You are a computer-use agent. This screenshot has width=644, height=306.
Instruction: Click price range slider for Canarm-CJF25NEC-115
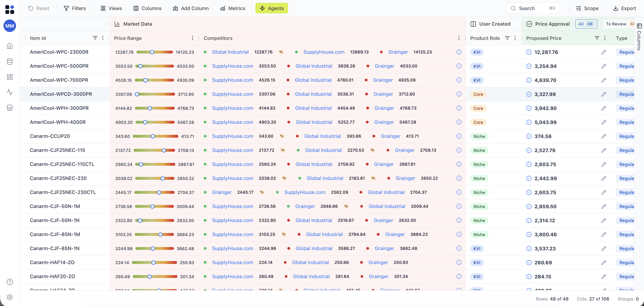click(x=154, y=150)
